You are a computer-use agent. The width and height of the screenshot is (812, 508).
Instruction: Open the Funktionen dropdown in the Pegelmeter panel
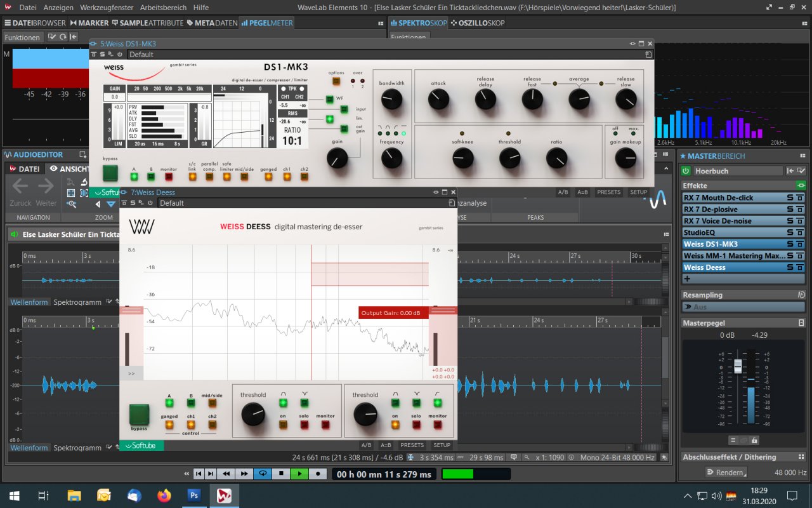point(22,37)
